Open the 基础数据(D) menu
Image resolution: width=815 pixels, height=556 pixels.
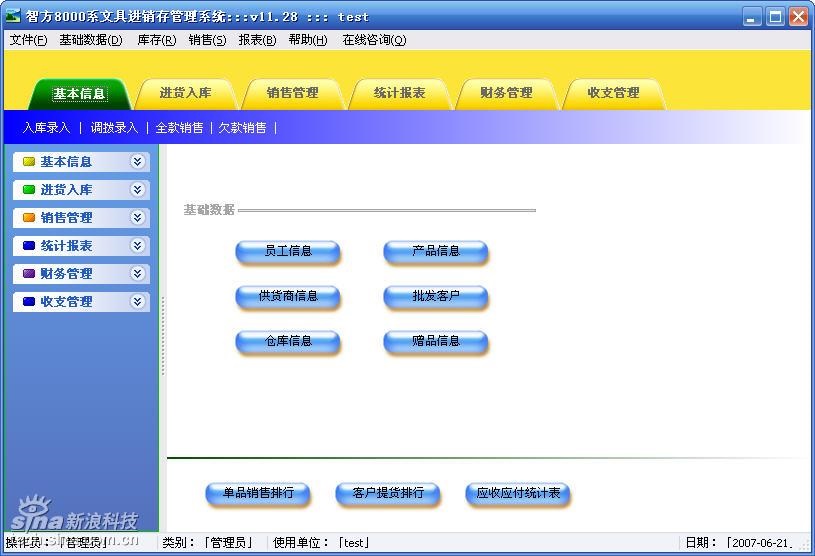pyautogui.click(x=91, y=40)
